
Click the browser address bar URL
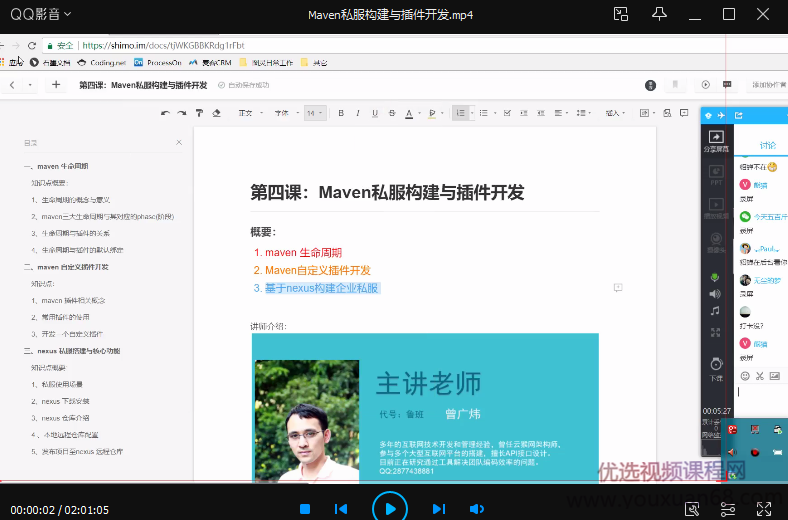(x=163, y=46)
